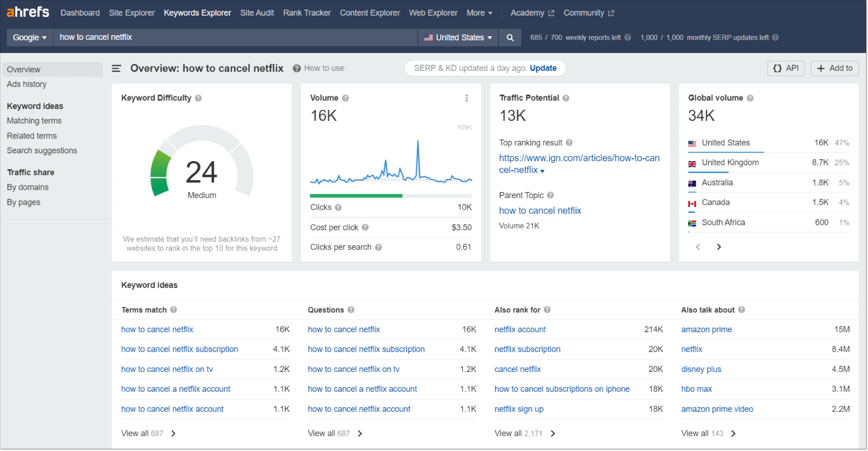Screen dimensions: 868x451
Task: Focus the keyword search input field
Action: pos(235,37)
